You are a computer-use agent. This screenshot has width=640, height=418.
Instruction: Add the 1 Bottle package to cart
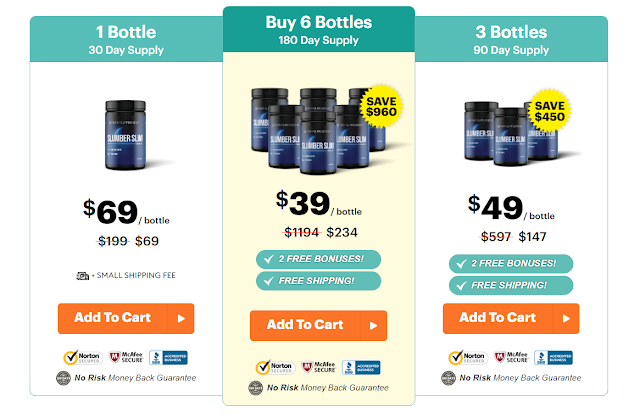[112, 318]
